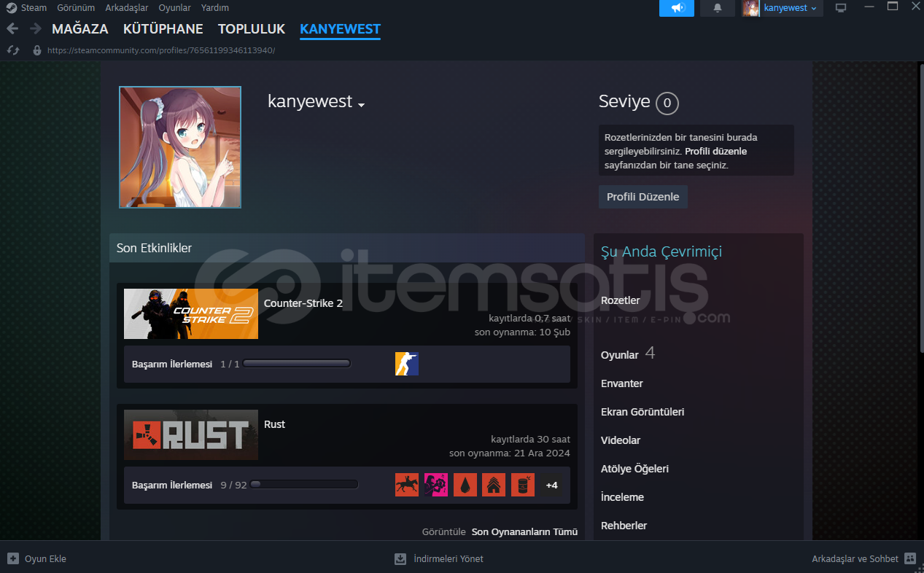The image size is (924, 573).
Task: Click the level 0 badge circle
Action: tap(667, 104)
